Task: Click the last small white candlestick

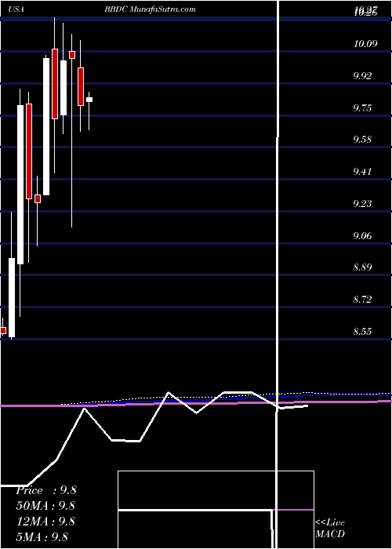Action: tap(89, 100)
